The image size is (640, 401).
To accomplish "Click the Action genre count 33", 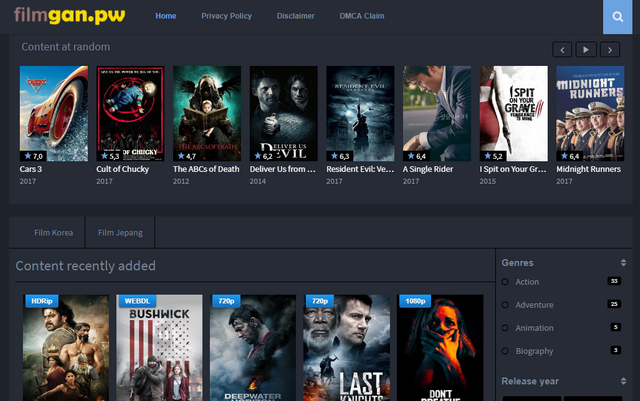I will [614, 281].
